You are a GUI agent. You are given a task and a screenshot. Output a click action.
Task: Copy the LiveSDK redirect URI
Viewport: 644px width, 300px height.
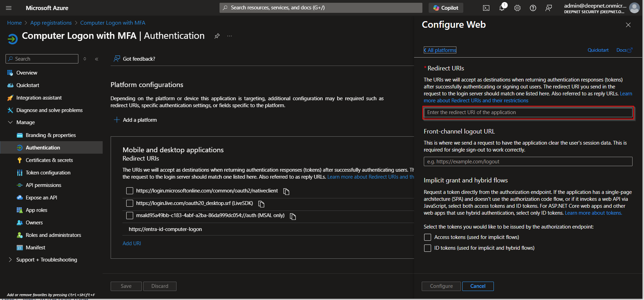pos(261,204)
